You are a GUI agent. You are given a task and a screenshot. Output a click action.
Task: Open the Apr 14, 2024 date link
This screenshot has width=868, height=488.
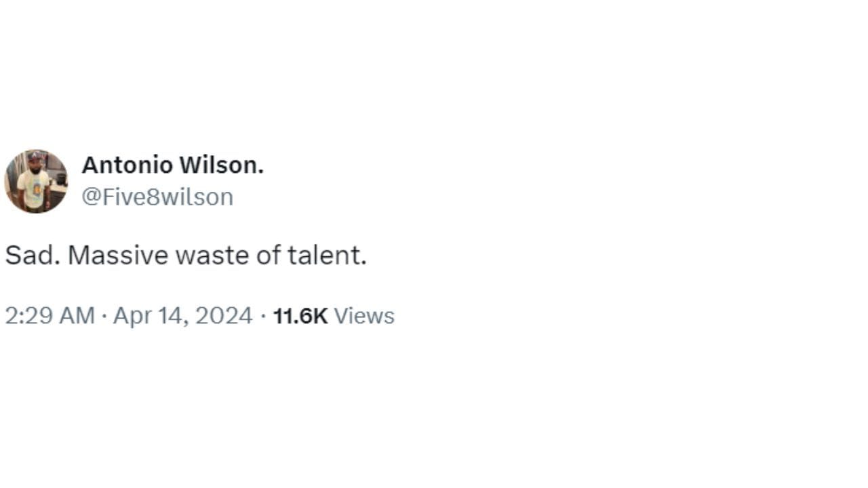click(x=182, y=316)
